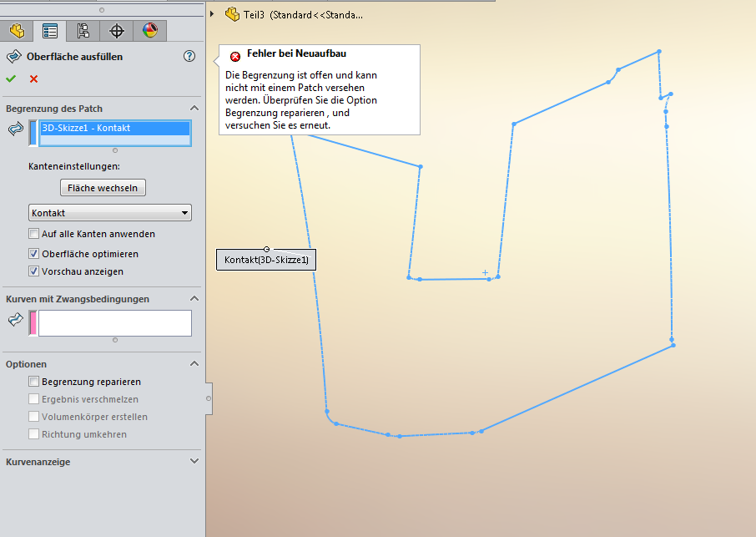Check Ergebnis verschmelzen option
Screen dimensions: 756x537
click(33, 399)
